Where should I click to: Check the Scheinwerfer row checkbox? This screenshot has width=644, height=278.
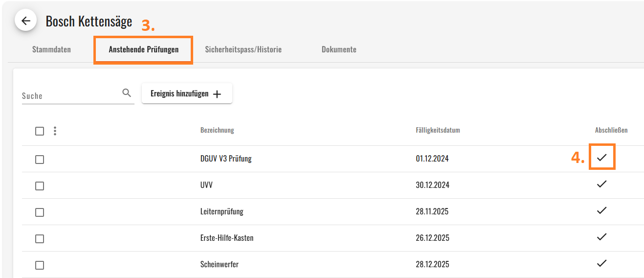click(x=40, y=265)
